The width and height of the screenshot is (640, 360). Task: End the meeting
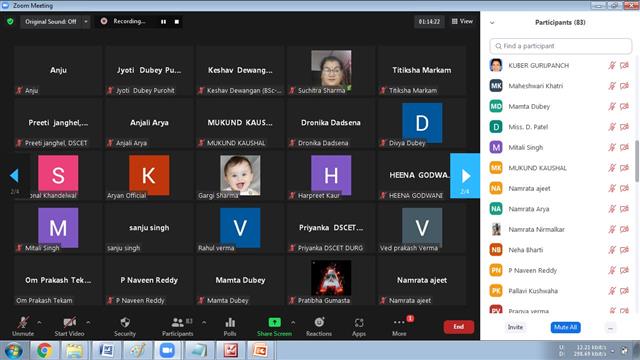458,327
